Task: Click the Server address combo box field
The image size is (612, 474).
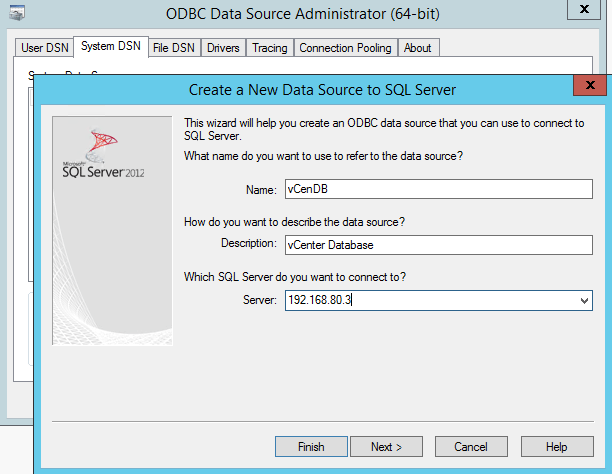Action: (439, 300)
